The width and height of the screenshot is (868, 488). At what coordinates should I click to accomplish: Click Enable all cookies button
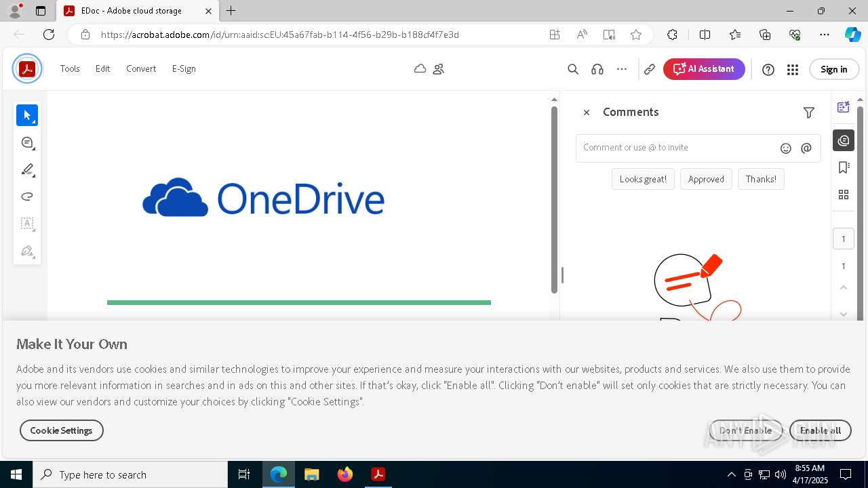821,430
